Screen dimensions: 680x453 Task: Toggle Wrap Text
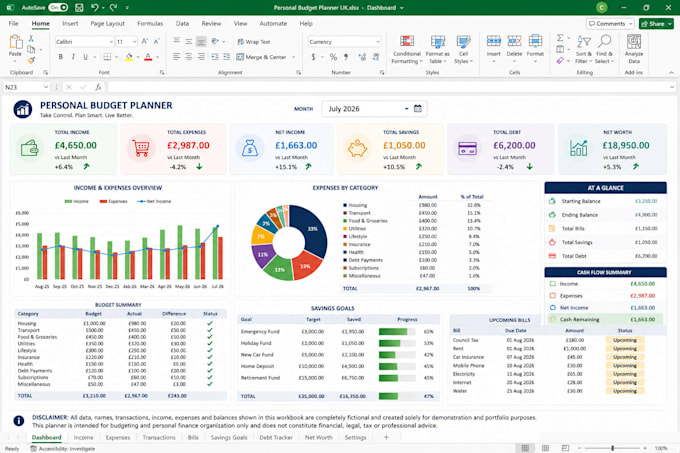[254, 42]
